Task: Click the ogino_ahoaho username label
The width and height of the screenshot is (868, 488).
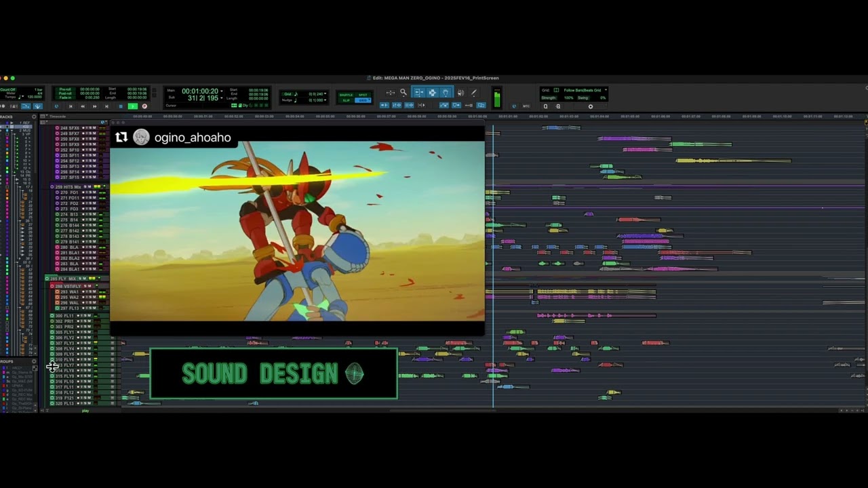Action: pyautogui.click(x=193, y=138)
